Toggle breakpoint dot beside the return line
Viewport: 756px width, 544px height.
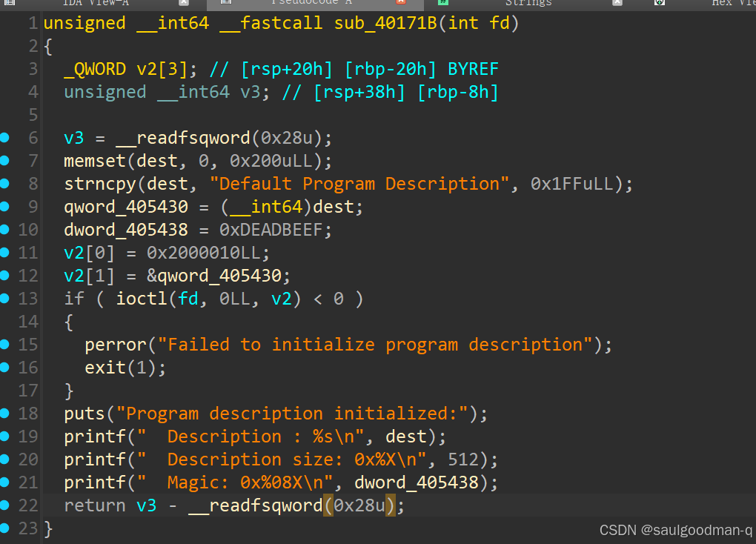click(4, 505)
